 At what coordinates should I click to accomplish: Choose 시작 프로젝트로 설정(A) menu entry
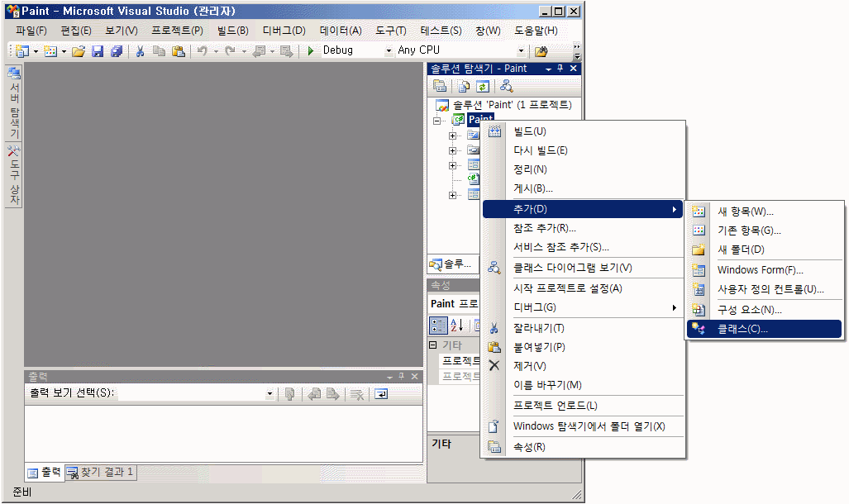click(x=583, y=288)
